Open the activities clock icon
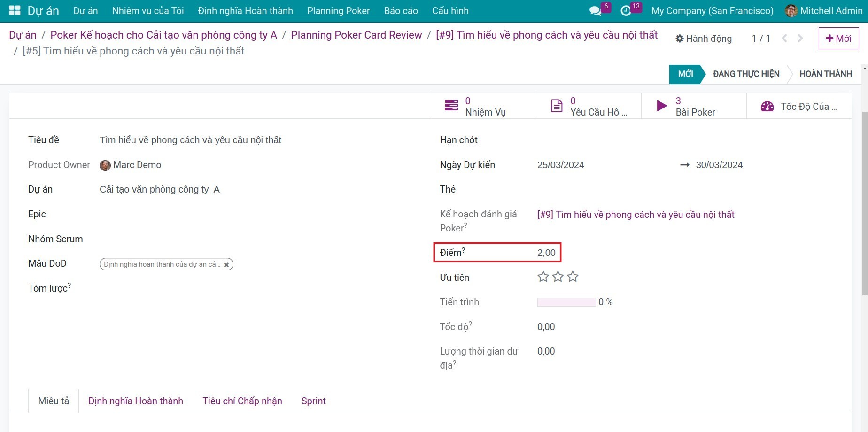 [x=626, y=11]
